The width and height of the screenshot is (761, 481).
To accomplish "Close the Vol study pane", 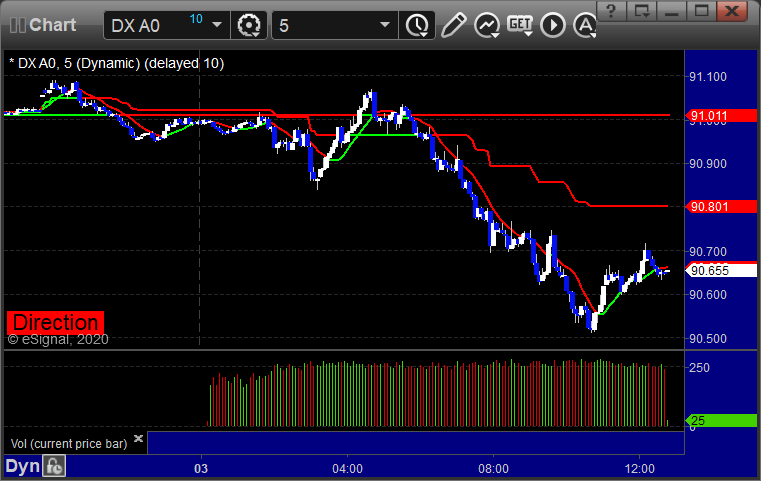I will [x=138, y=439].
